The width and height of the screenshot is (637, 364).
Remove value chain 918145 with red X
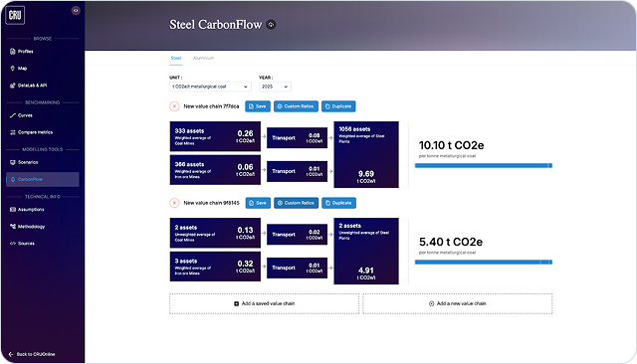click(174, 203)
